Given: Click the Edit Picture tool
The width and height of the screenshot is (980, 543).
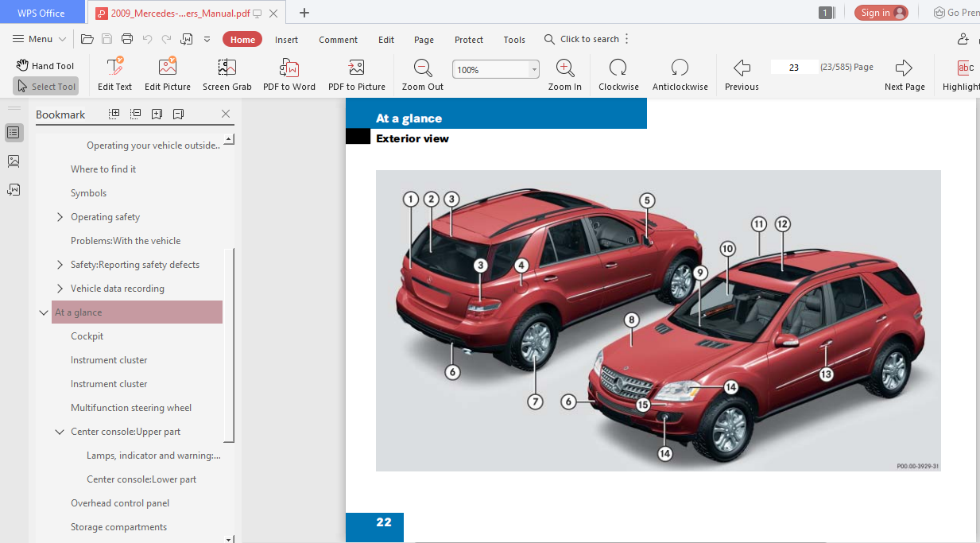Looking at the screenshot, I should pyautogui.click(x=168, y=74).
